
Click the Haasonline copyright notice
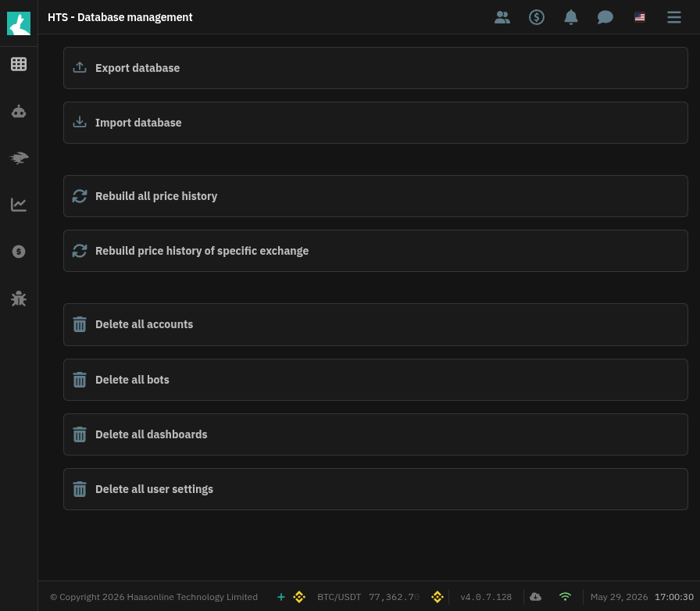[x=154, y=597]
